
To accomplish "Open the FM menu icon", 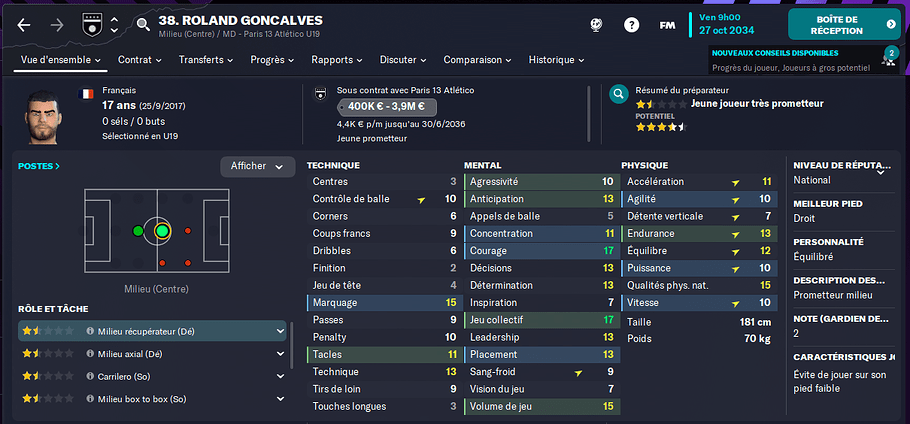I will (x=667, y=25).
